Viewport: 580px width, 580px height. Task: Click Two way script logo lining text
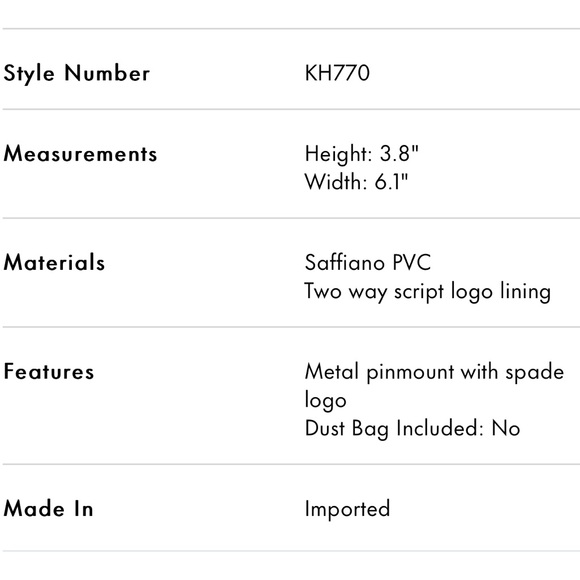pos(428,291)
